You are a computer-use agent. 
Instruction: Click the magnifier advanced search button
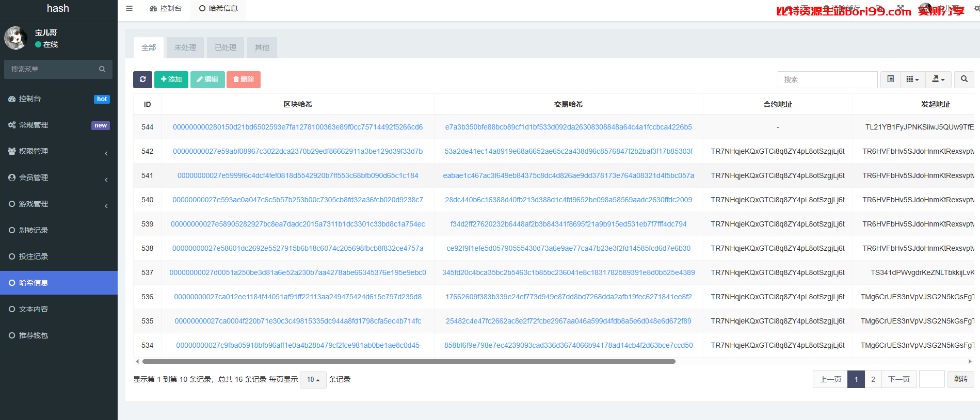coord(964,79)
